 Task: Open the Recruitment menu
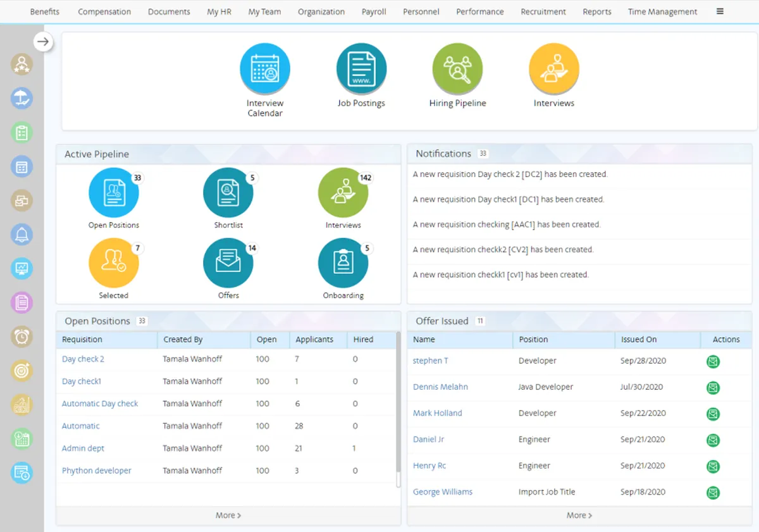[543, 11]
